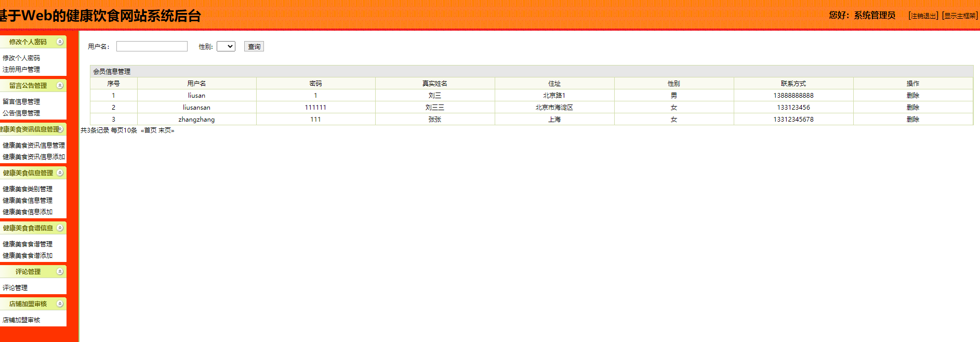Open 健康美食信息添加 menu link

tap(28, 212)
